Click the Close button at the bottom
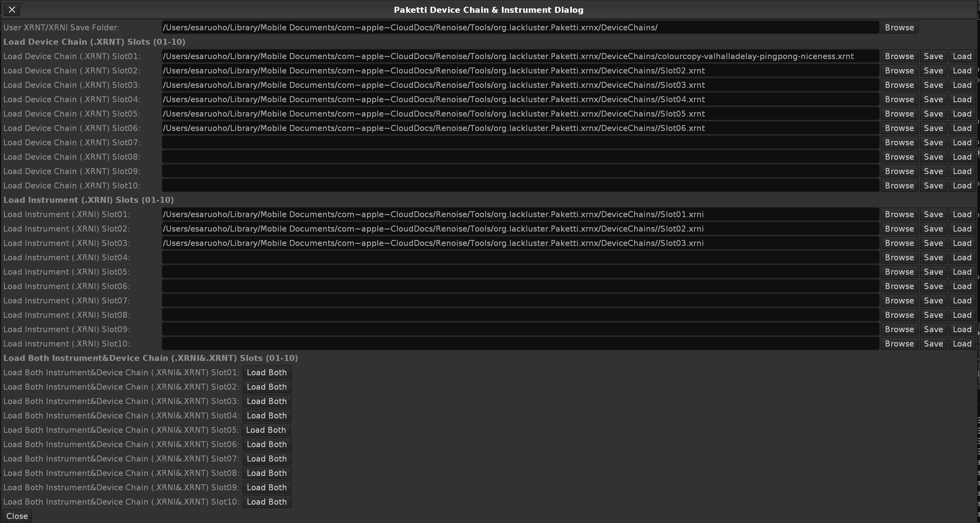980x523 pixels. (17, 516)
